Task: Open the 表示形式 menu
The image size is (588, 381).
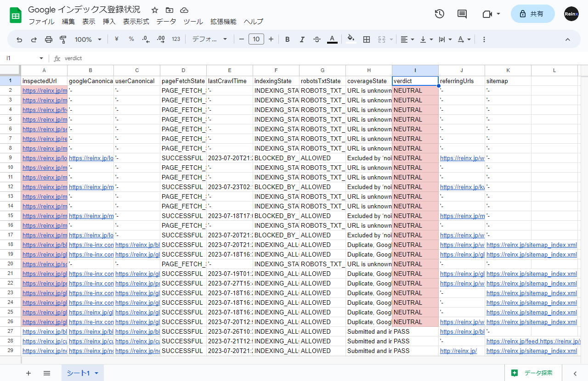Action: (136, 22)
